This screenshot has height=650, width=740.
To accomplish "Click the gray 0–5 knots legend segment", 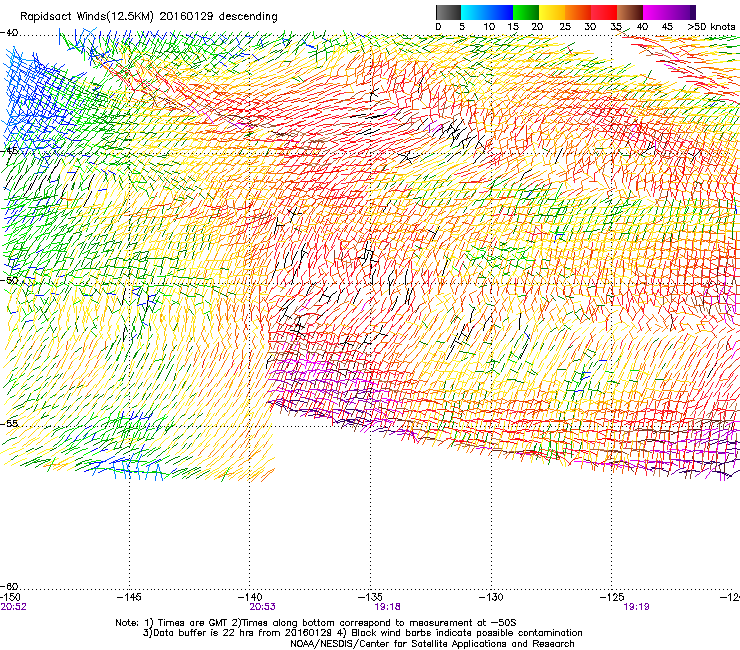I will pyautogui.click(x=448, y=12).
